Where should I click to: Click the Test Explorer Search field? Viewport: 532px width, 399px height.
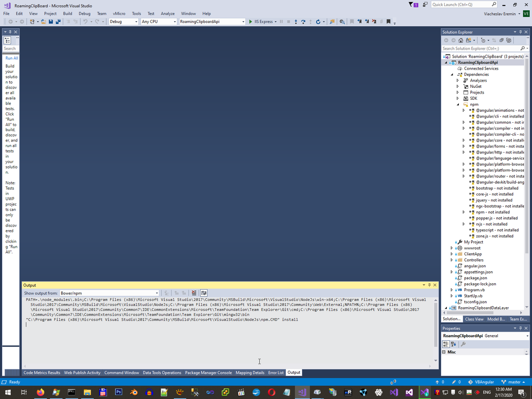(x=11, y=49)
